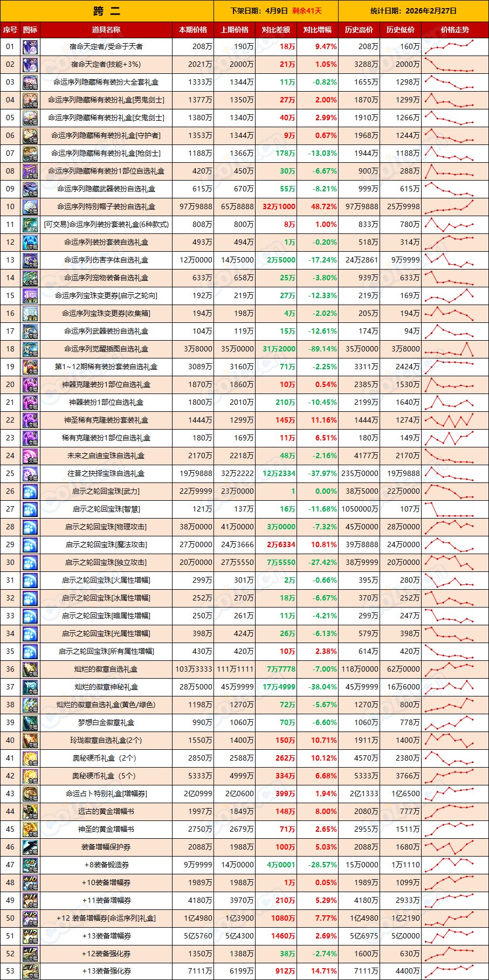The image size is (489, 980).
Task: Click the icon next to 命运序列特别帽子装扮自选礼盒
Action: (30, 207)
